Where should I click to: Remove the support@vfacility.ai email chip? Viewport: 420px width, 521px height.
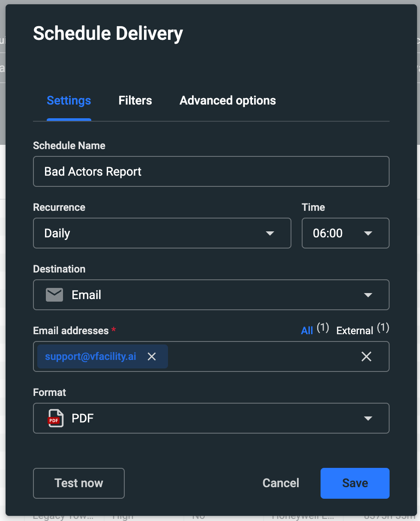coord(152,356)
